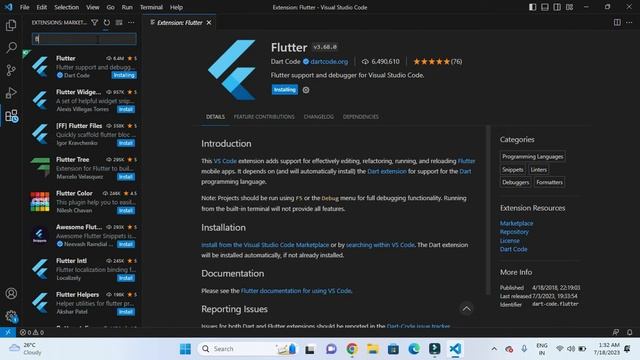Select the Extension: Flutter editor tab
640x360 pixels.
click(x=179, y=22)
